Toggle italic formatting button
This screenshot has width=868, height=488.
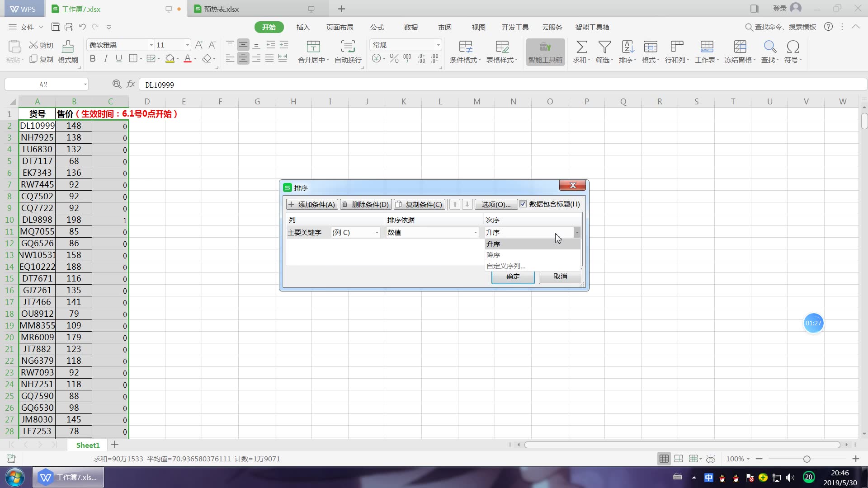point(106,59)
